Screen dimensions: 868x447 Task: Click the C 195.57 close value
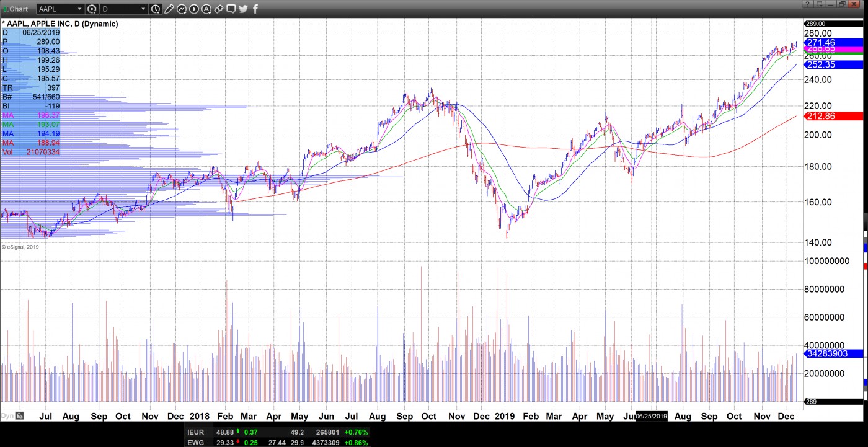coord(48,79)
